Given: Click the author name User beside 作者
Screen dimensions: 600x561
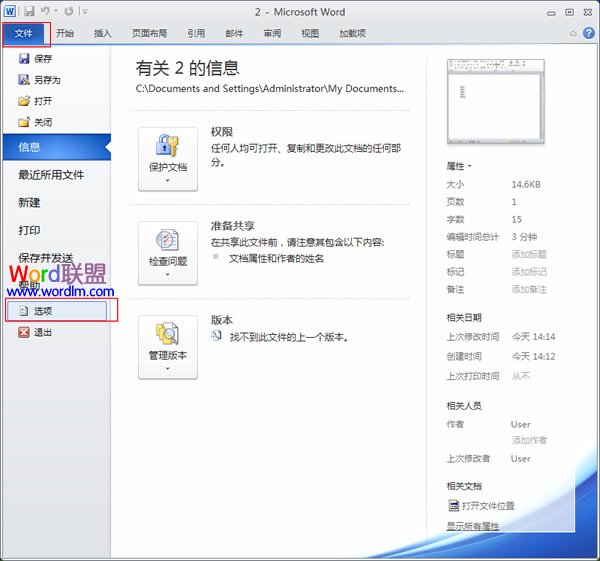Looking at the screenshot, I should pos(520,424).
